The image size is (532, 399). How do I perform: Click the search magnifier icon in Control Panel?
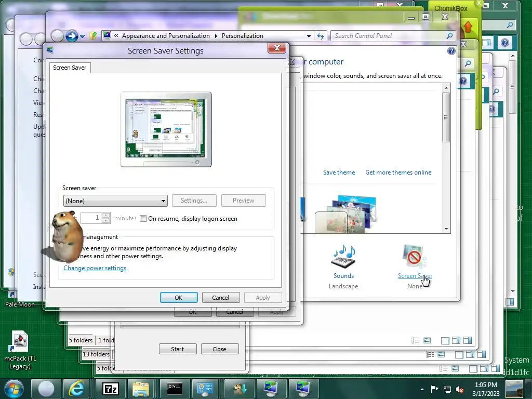click(449, 36)
